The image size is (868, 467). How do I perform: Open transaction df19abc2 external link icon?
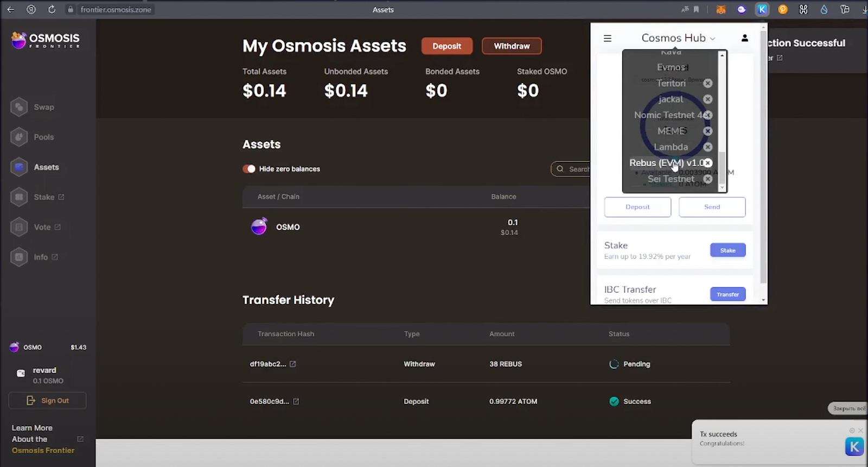(293, 364)
